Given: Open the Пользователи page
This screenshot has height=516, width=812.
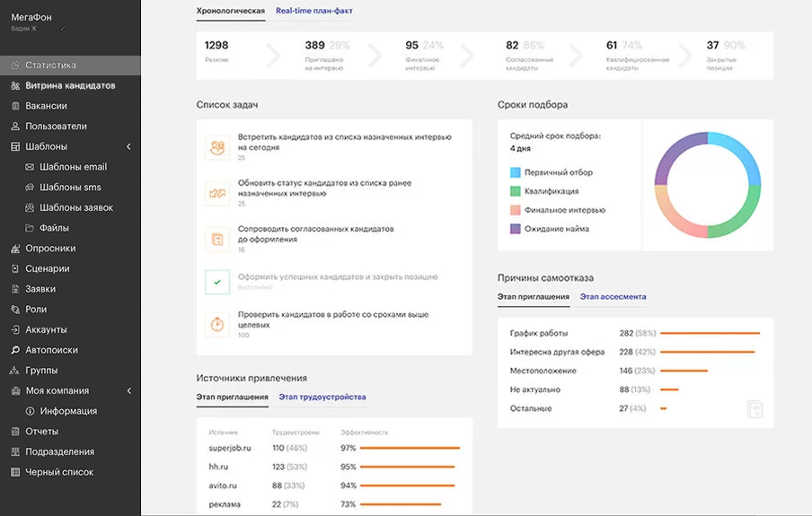Looking at the screenshot, I should pyautogui.click(x=70, y=126).
